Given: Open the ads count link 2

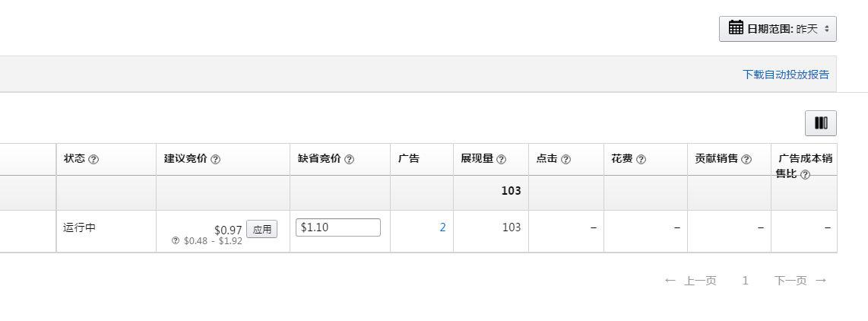Looking at the screenshot, I should pos(443,227).
